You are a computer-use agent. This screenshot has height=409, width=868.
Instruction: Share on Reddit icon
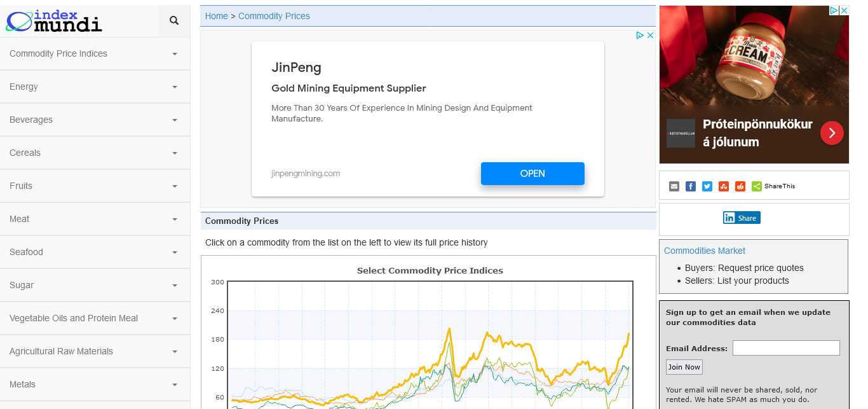coord(740,186)
